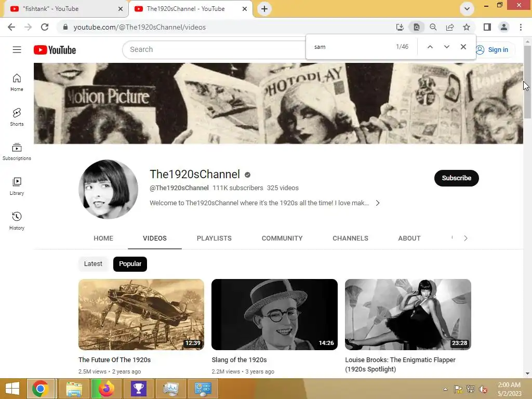Open the channel HOME tab

103,238
